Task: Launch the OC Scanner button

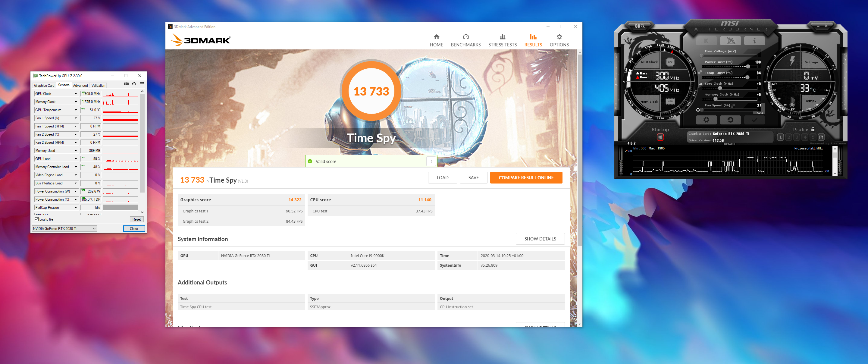Action: pos(639,26)
